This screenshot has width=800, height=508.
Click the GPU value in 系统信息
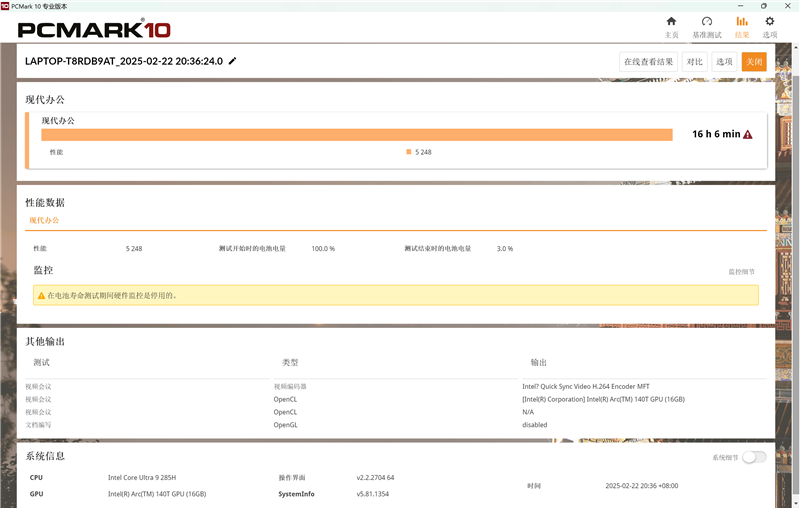[x=157, y=494]
